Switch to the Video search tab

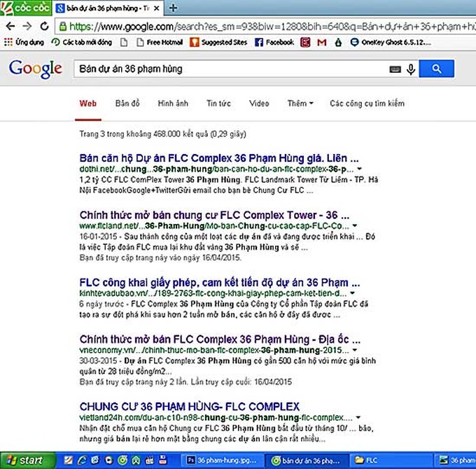point(259,104)
